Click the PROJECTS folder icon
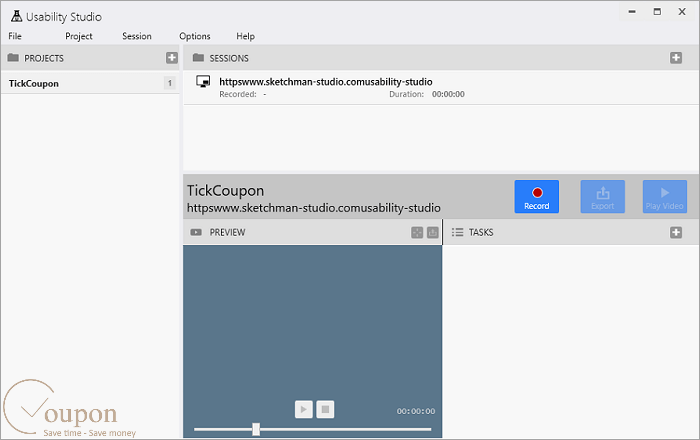The width and height of the screenshot is (700, 440). point(13,58)
